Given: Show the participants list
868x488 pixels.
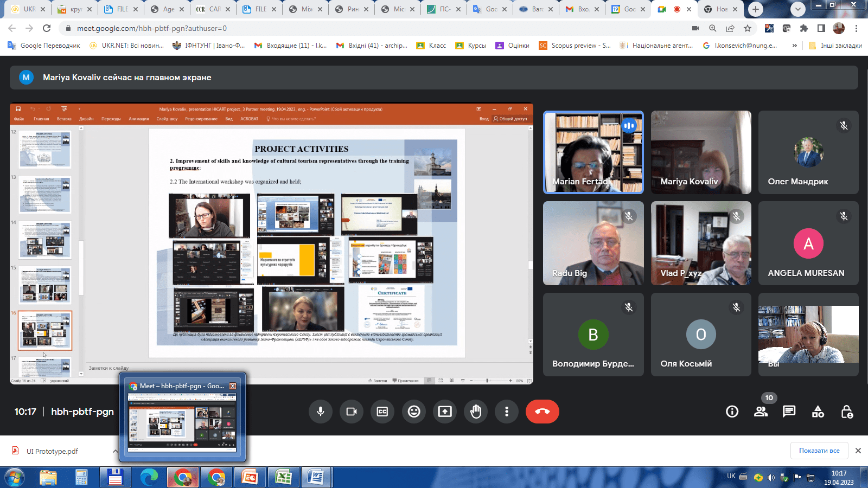Looking at the screenshot, I should click(761, 412).
